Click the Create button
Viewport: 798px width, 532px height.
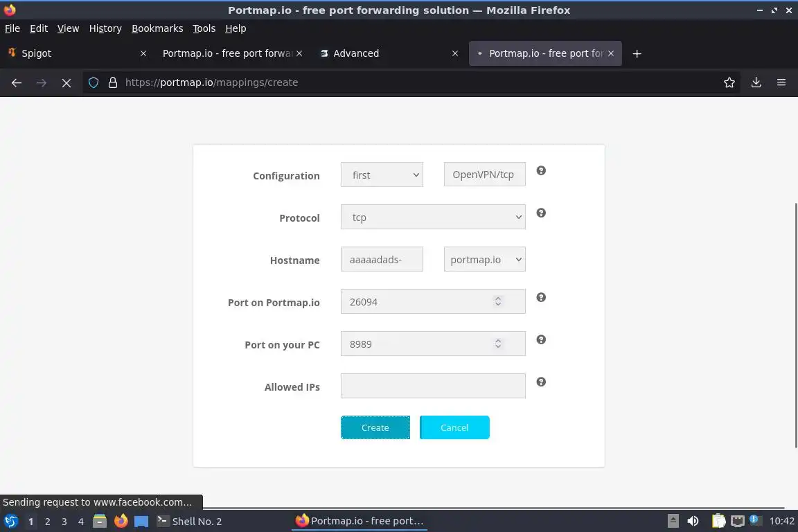pyautogui.click(x=375, y=427)
